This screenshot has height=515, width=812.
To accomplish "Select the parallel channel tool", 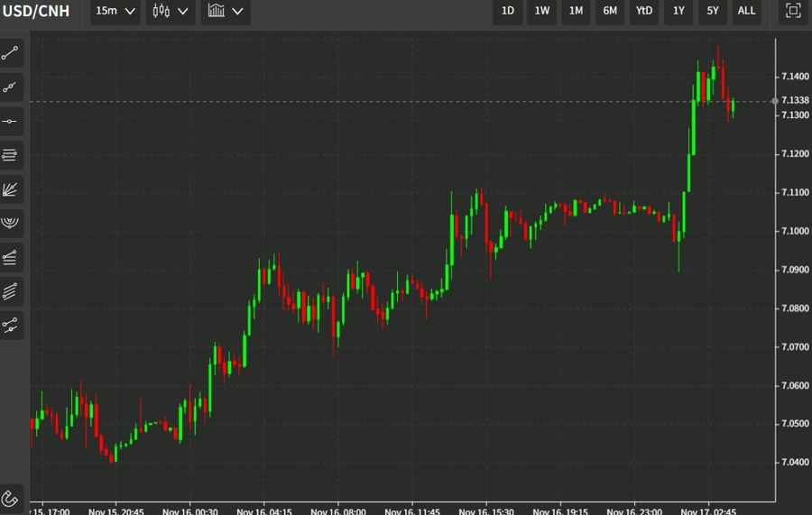I will click(10, 291).
